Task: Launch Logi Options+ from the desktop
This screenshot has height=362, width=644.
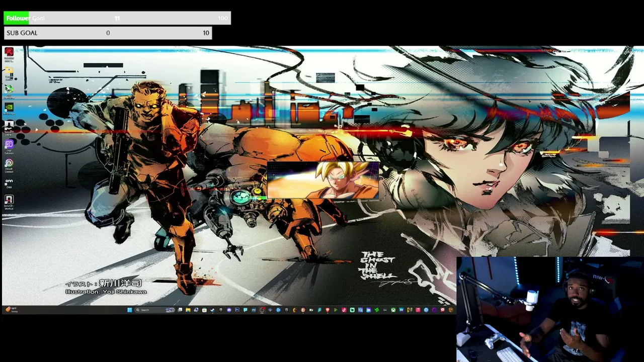Action: pos(9,146)
